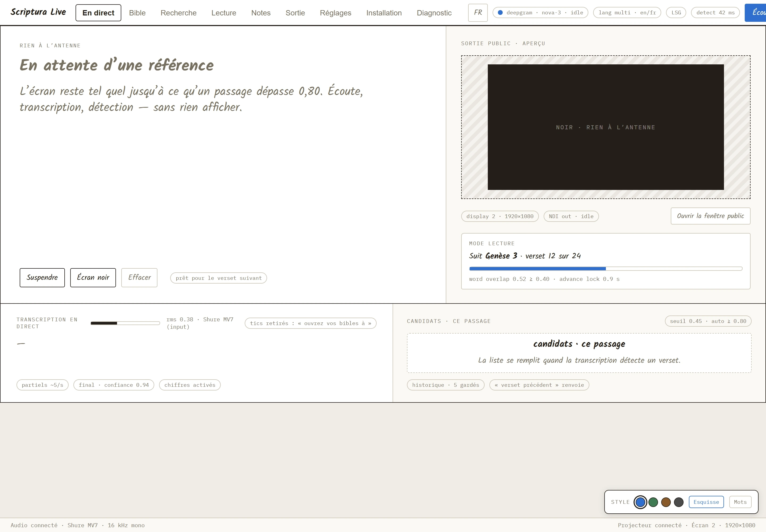Click the Suspendre button

pyautogui.click(x=42, y=277)
